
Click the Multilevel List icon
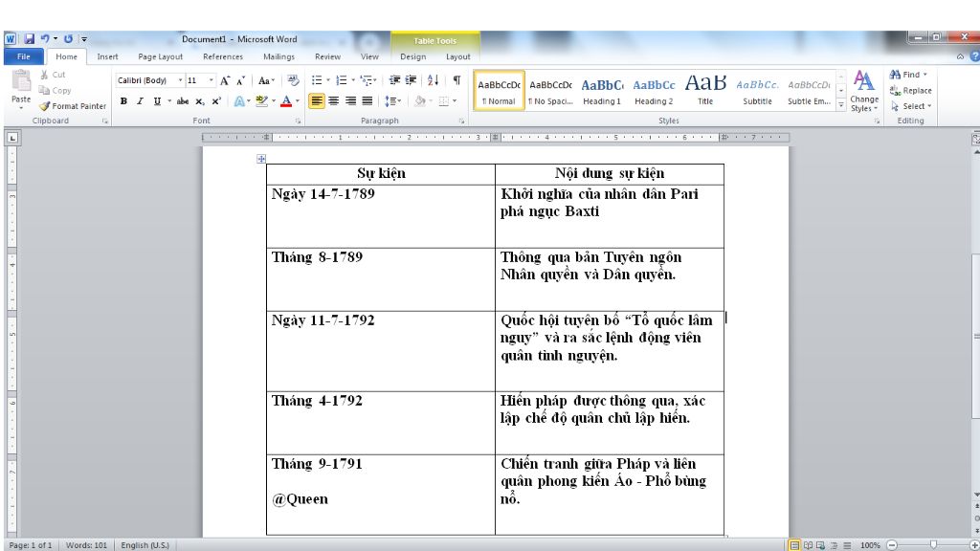pyautogui.click(x=367, y=80)
